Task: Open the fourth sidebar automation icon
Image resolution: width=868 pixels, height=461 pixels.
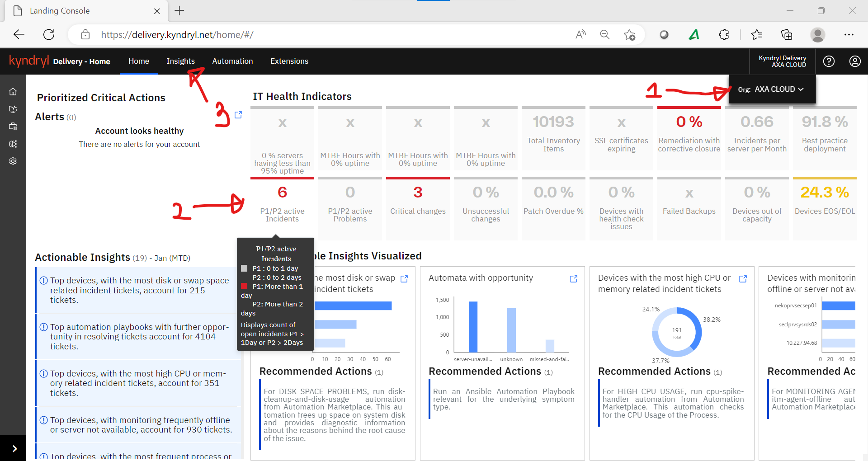Action: [13, 144]
